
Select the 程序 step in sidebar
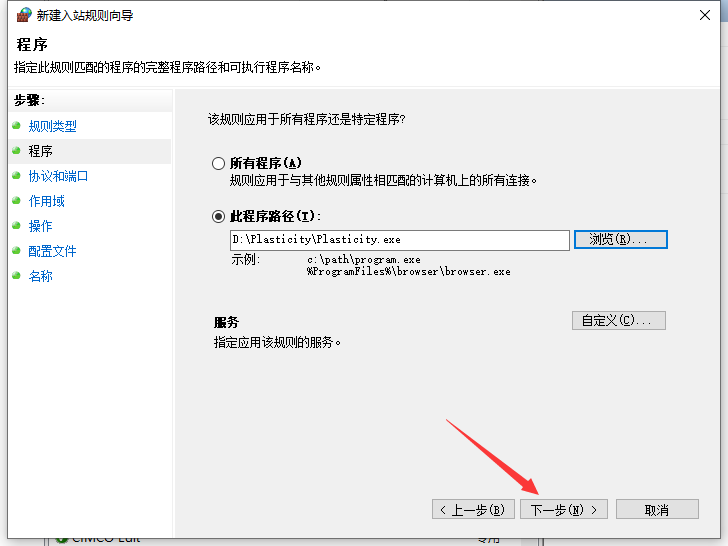tap(40, 151)
